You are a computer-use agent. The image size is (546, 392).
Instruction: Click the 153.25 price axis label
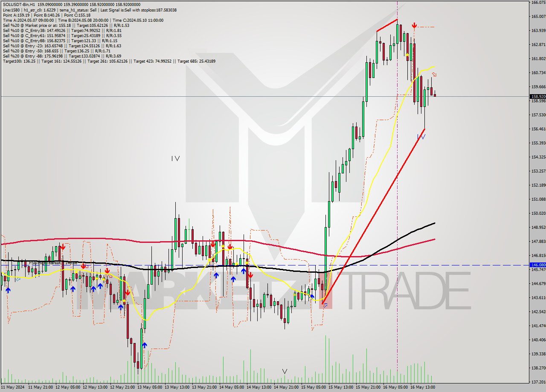[538, 171]
